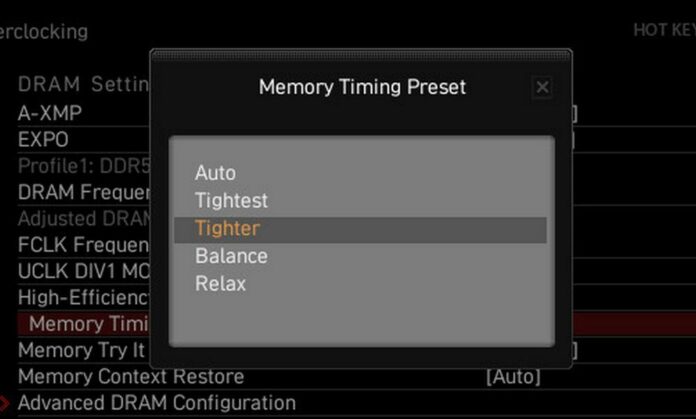The image size is (696, 419).
Task: Select the Memory Context Restore label
Action: point(131,377)
